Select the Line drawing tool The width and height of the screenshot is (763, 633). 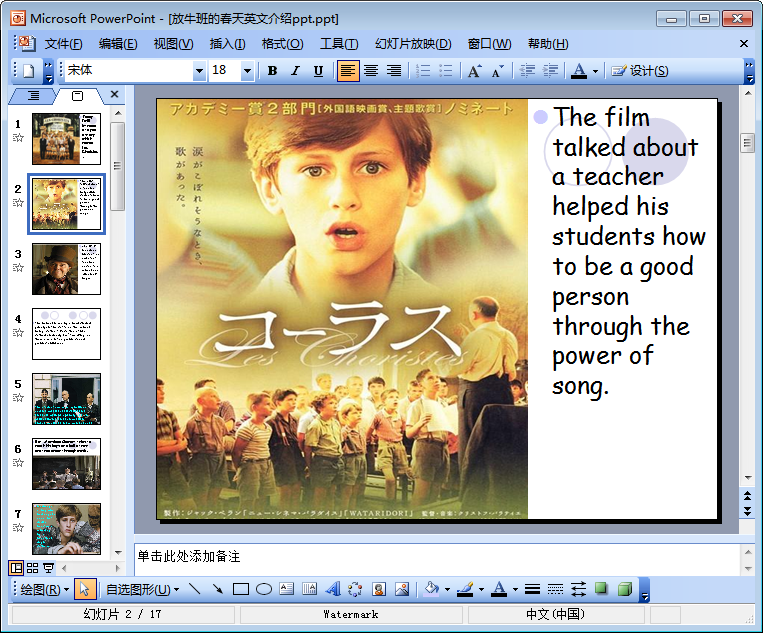tap(195, 589)
